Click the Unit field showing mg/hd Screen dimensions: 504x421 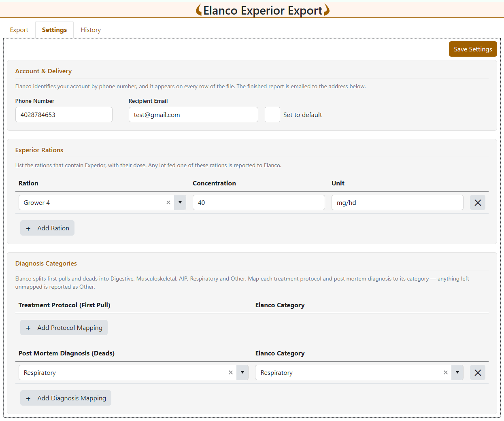398,202
